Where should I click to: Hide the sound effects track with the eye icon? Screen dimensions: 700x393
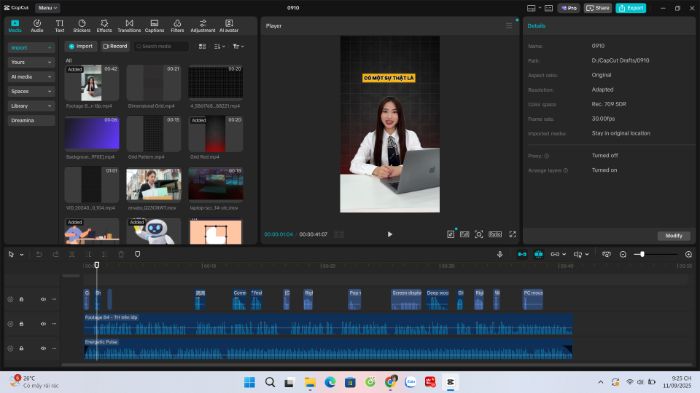tap(43, 299)
